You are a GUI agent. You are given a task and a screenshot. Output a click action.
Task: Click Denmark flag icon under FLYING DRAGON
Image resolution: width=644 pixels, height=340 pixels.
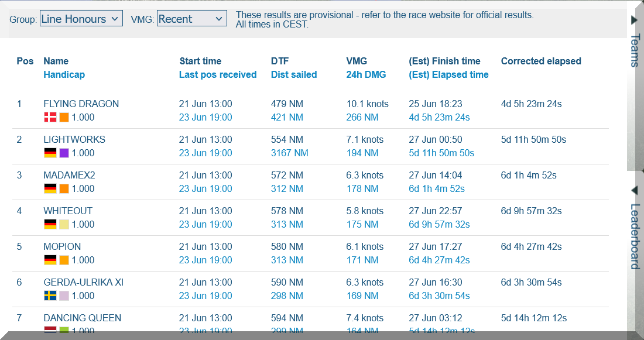click(50, 118)
